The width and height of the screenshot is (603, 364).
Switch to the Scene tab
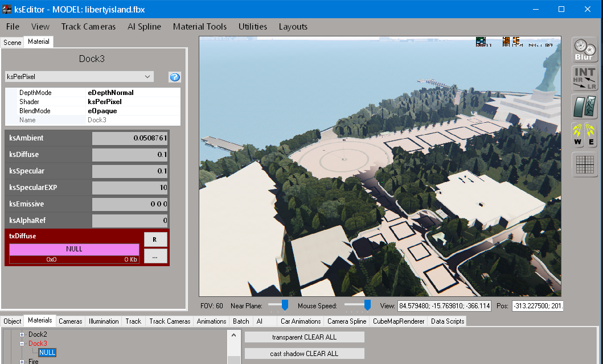[13, 42]
